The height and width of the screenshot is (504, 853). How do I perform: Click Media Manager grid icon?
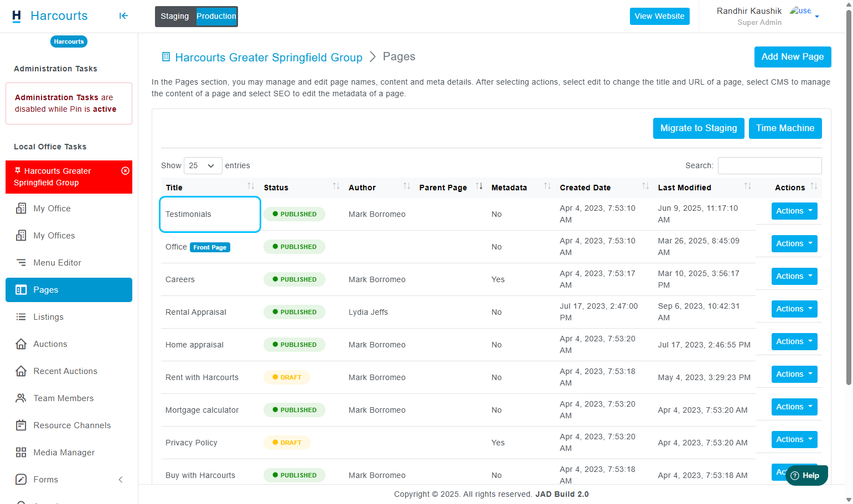21,453
